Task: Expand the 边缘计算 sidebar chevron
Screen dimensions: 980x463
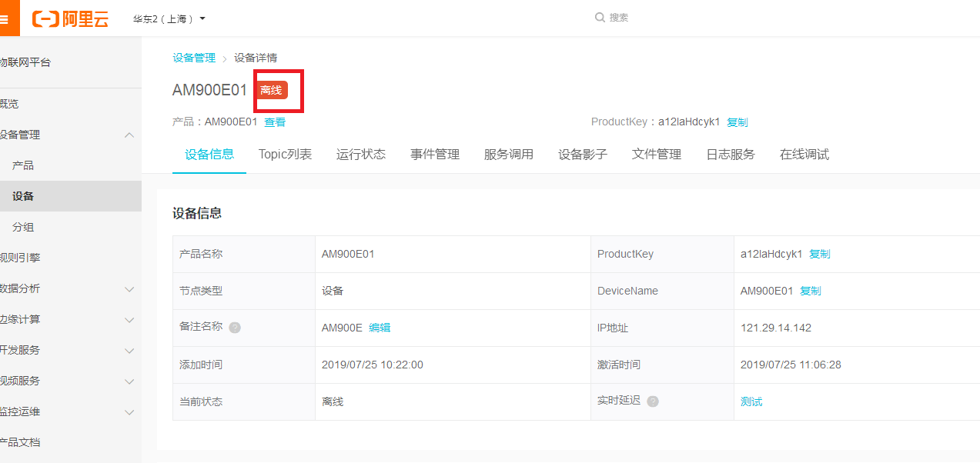Action: [x=129, y=319]
